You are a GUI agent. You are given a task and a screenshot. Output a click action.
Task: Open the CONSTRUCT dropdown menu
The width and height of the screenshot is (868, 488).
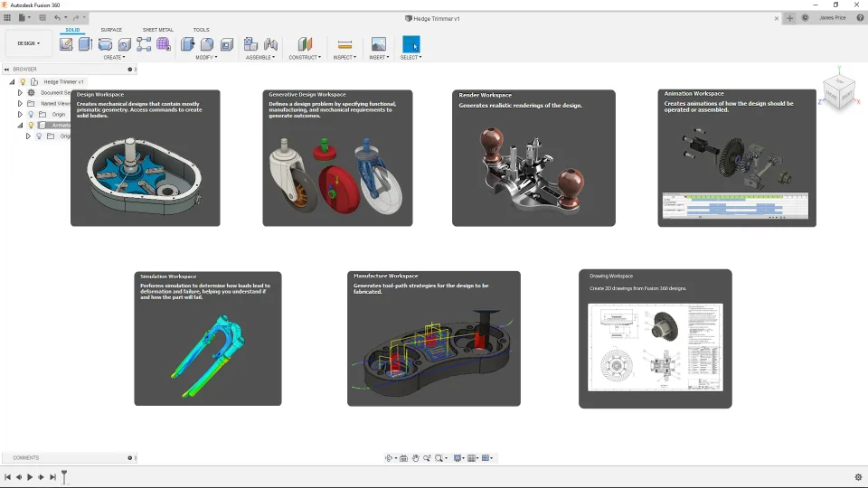[x=305, y=58]
